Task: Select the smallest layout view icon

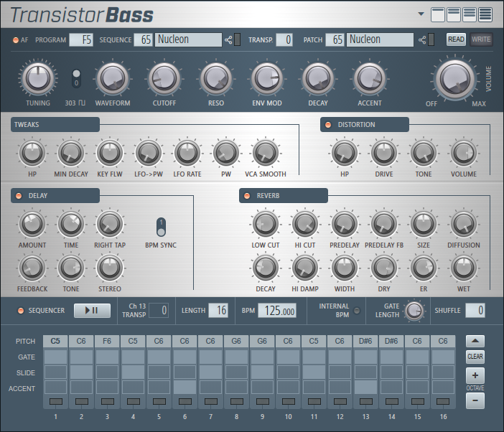Action: (437, 14)
